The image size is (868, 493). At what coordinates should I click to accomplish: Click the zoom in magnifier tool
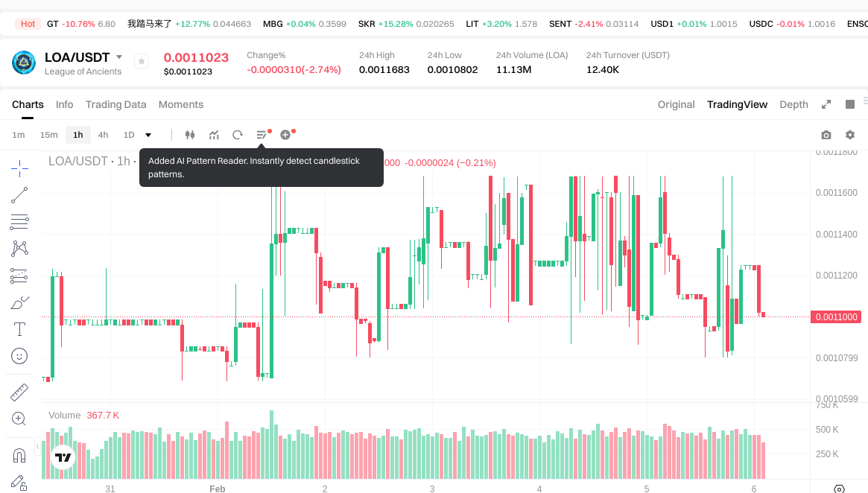tap(19, 419)
